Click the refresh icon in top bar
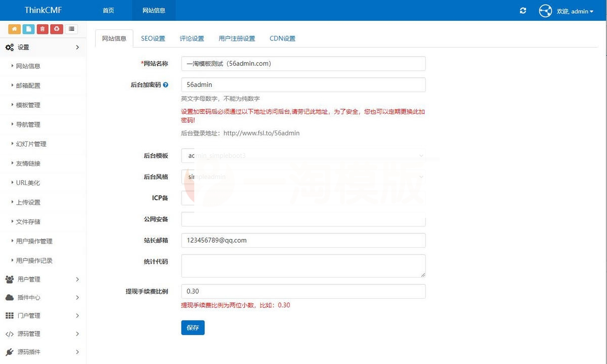Viewport: 607px width, 364px height. pos(523,11)
